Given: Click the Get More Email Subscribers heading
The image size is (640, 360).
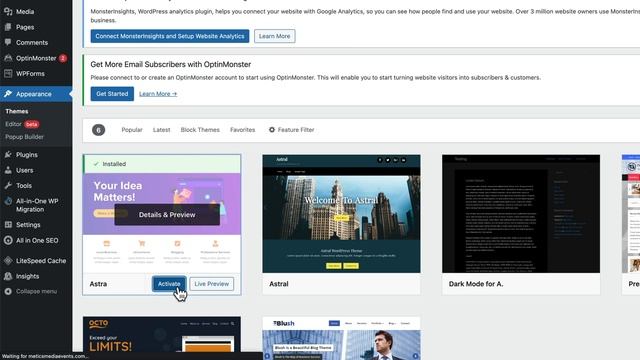Looking at the screenshot, I should coord(171,64).
